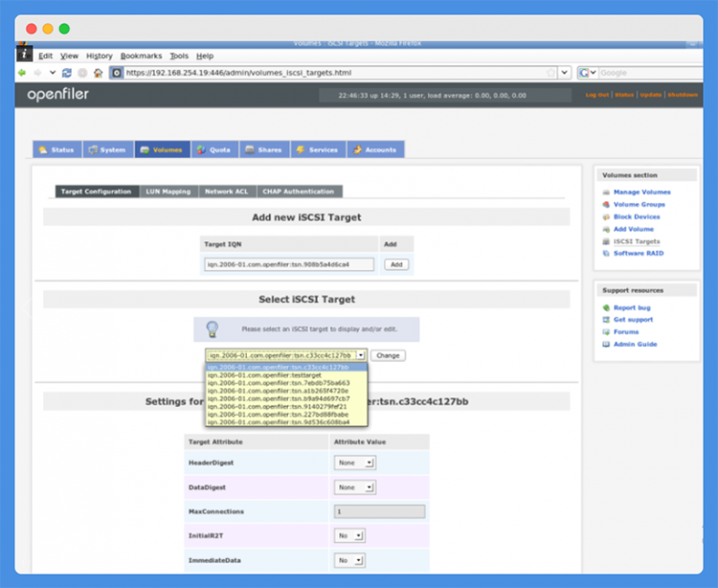Open the Network ACL subtab
This screenshot has height=588, width=718.
(226, 192)
